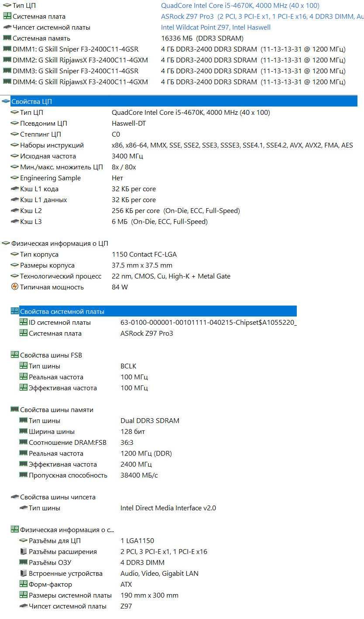364x619 pixels.
Task: Click memory icon beside 'Системная память'
Action: [x=7, y=38]
